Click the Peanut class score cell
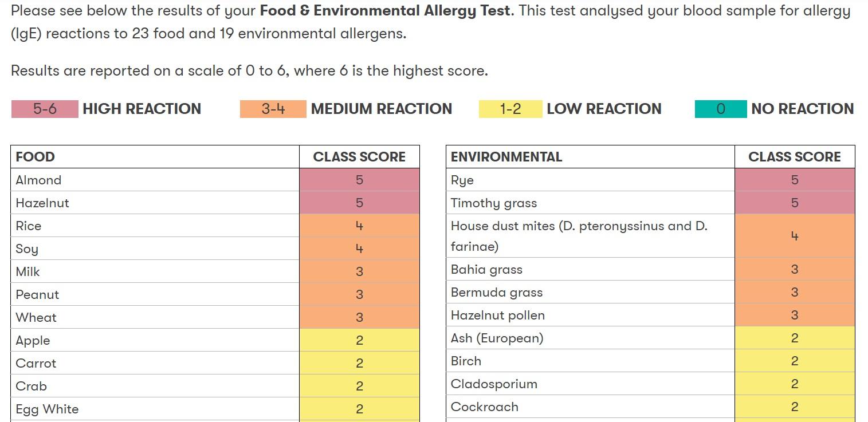Viewport: 868px width, 422px height. [x=359, y=294]
